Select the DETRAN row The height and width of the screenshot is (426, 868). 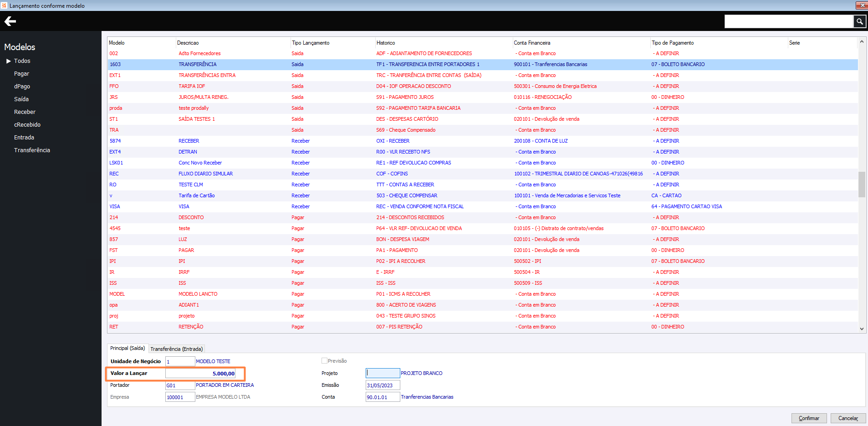(483, 152)
